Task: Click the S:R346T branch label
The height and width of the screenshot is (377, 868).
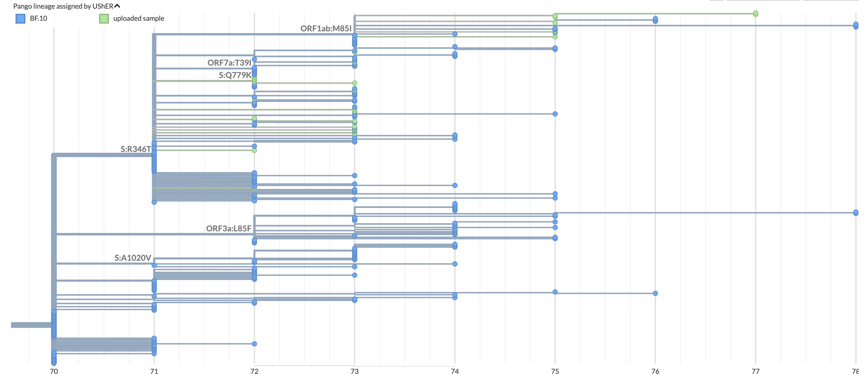Action: pyautogui.click(x=135, y=149)
